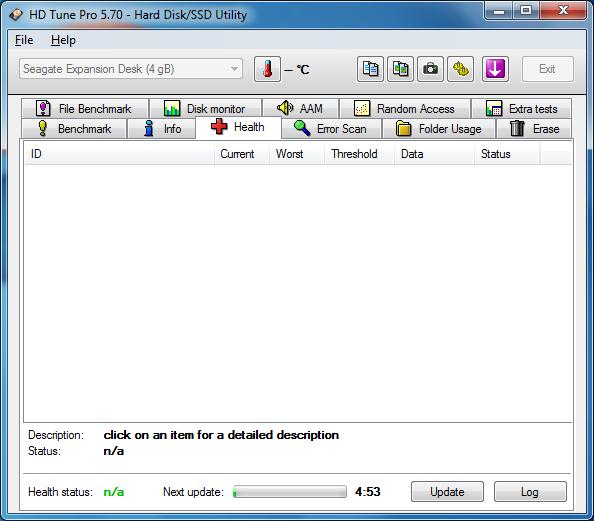Sort by the Worst column header
594x521 pixels.
click(x=297, y=154)
